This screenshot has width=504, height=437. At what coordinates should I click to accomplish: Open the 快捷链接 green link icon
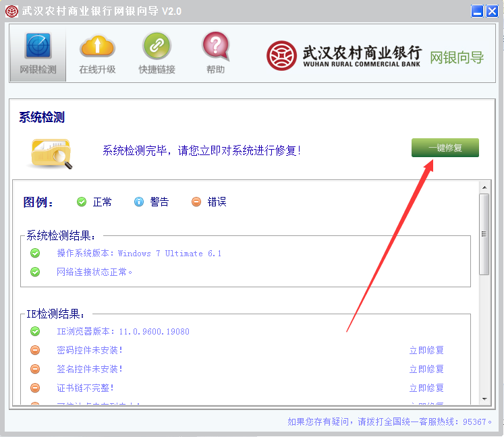click(x=157, y=45)
